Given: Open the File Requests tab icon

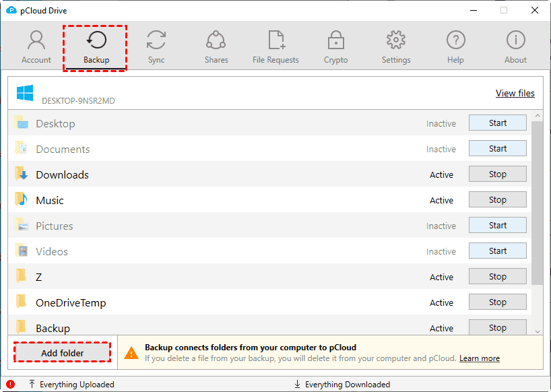Looking at the screenshot, I should [277, 40].
